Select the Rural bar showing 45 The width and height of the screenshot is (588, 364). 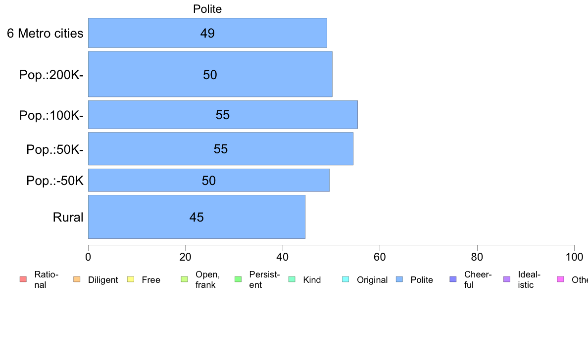coord(196,217)
